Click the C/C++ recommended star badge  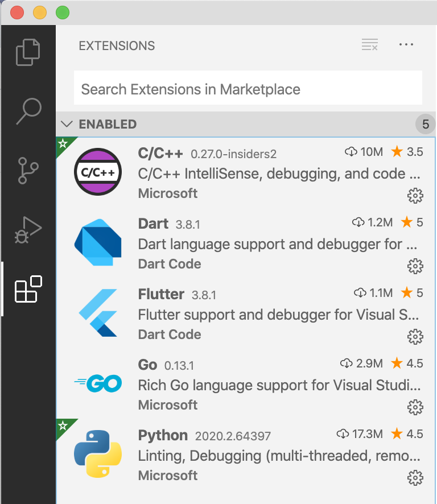point(63,143)
